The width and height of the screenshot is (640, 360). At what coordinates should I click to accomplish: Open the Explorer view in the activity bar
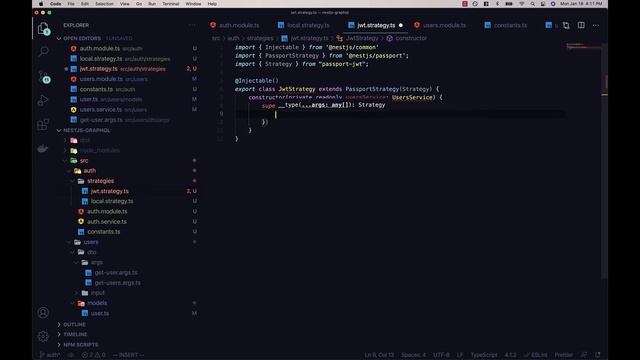tap(43, 29)
